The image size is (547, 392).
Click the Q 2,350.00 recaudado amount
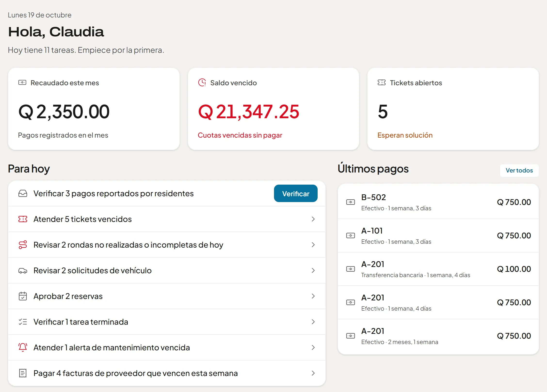pos(64,112)
